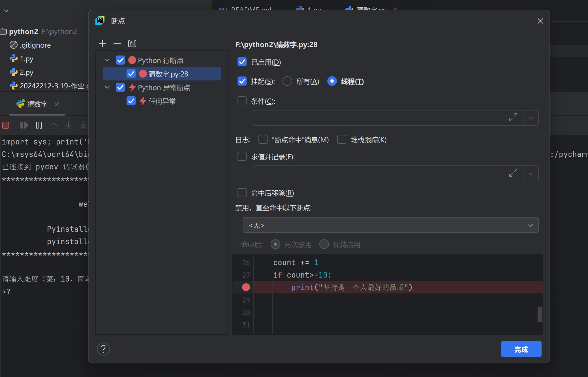Open the condition history dropdown arrow
The width and height of the screenshot is (588, 377).
click(531, 118)
